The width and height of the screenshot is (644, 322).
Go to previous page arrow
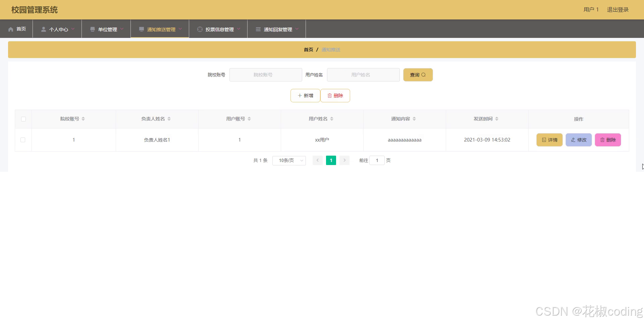pos(318,160)
